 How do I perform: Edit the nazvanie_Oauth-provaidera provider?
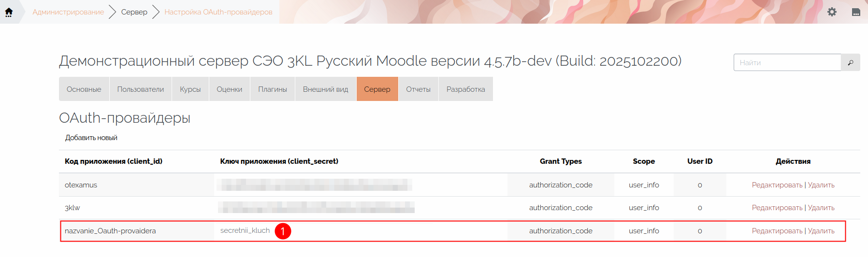click(777, 231)
